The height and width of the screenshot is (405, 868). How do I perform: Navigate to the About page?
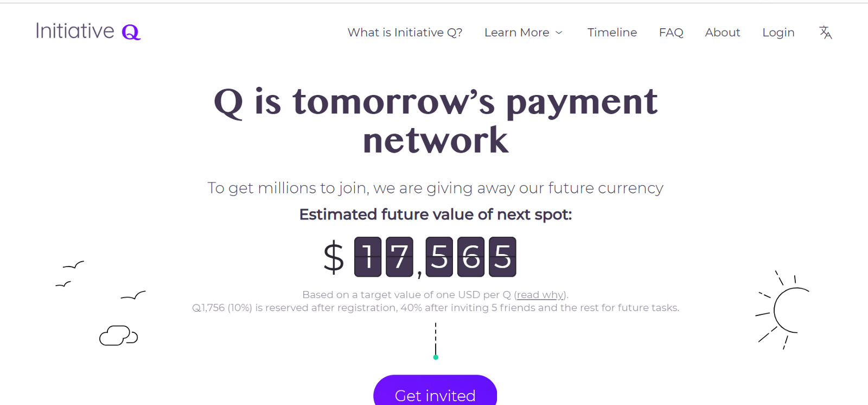point(722,33)
